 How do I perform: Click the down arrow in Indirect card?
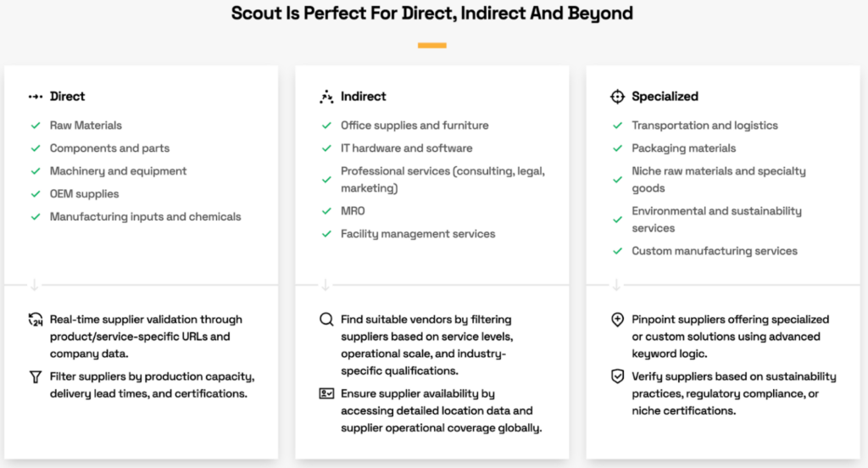pyautogui.click(x=326, y=286)
